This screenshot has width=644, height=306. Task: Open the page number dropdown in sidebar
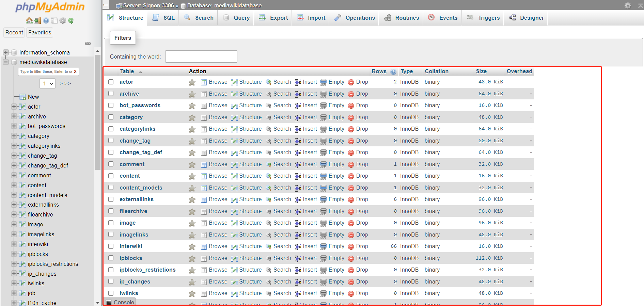pos(48,83)
